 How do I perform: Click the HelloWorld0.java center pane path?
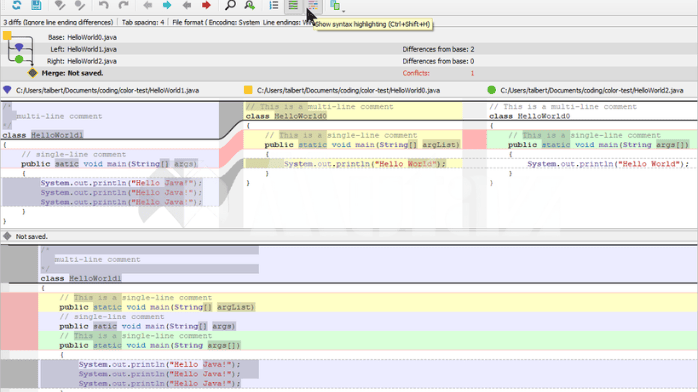tap(348, 90)
